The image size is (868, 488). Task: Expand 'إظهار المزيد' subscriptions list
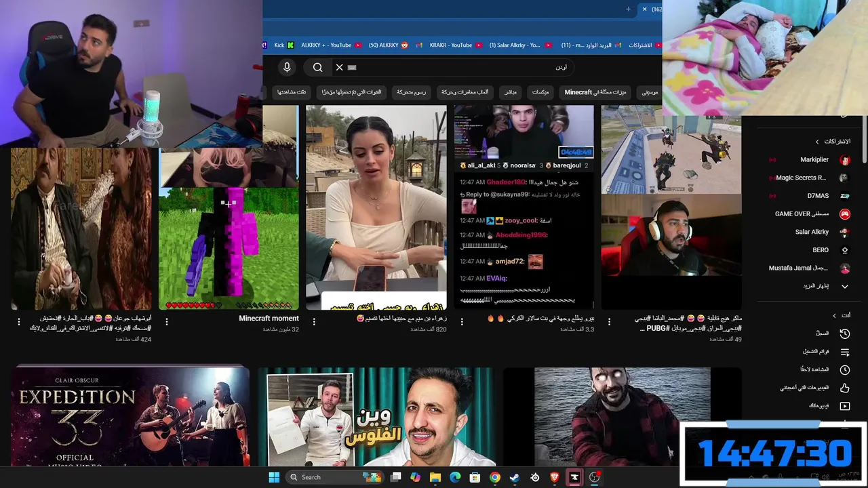pyautogui.click(x=810, y=286)
